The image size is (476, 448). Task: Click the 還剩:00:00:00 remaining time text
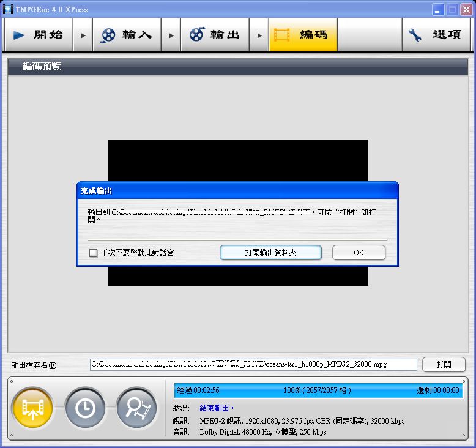pyautogui.click(x=437, y=390)
